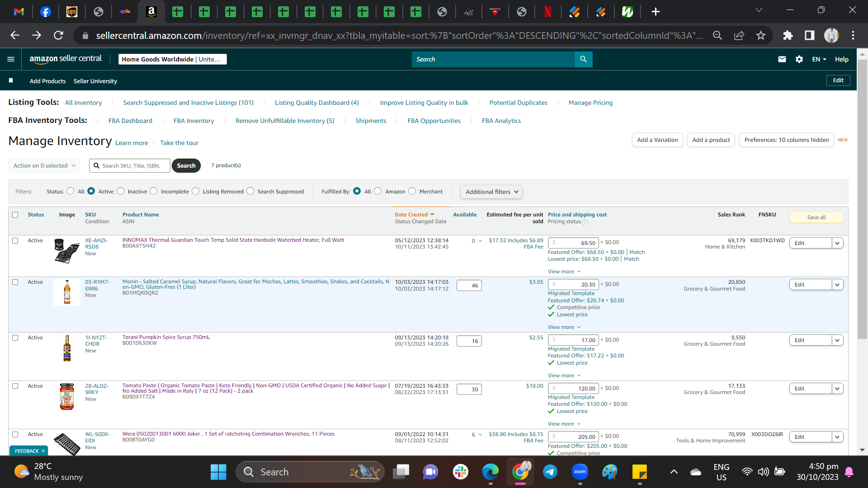Open the EN language dropdown
868x488 pixels.
819,59
